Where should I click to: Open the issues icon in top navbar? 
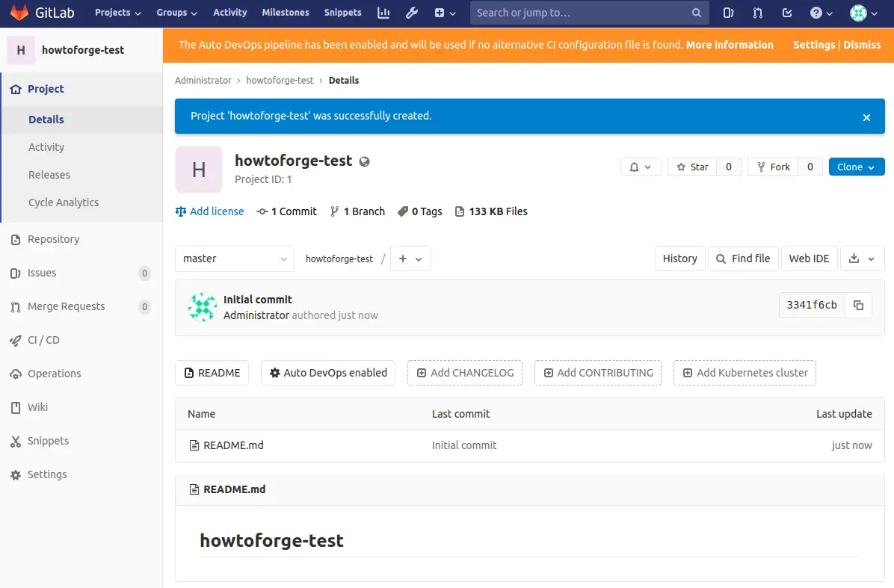729,13
